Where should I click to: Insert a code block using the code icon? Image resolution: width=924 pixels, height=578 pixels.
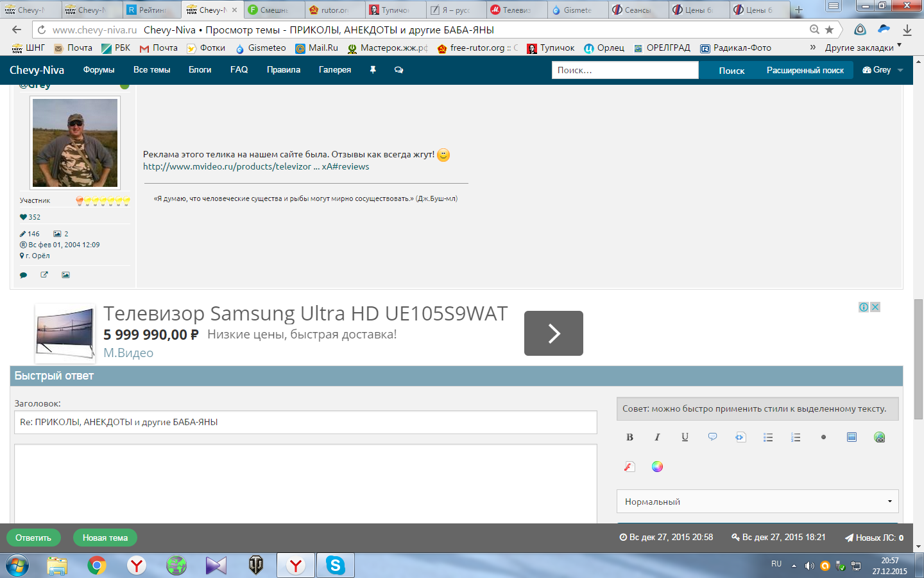click(740, 437)
